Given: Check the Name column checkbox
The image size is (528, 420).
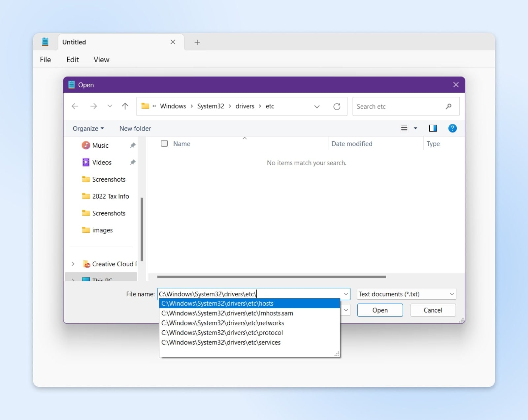Looking at the screenshot, I should coord(164,143).
